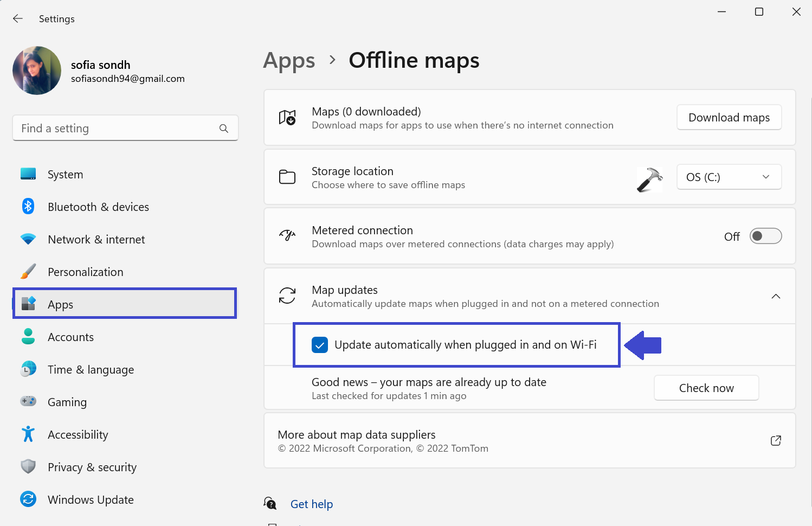Open Accessibility settings
The image size is (812, 526).
(x=78, y=435)
